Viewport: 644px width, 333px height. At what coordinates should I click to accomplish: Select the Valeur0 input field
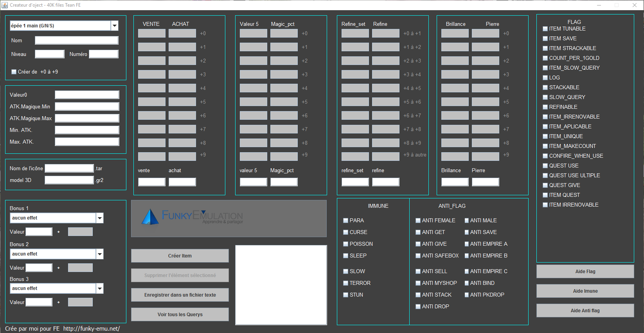pos(87,95)
